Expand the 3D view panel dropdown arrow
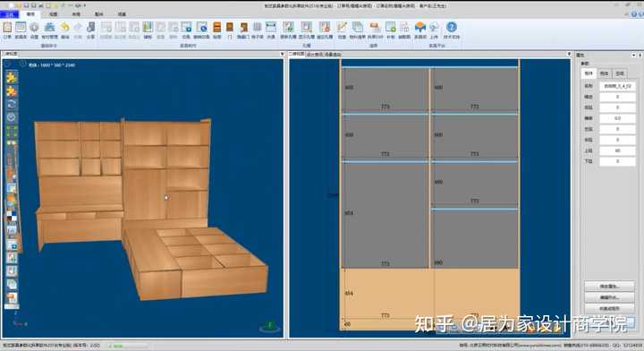Viewport: 644px width, 351px height. pyautogui.click(x=282, y=54)
